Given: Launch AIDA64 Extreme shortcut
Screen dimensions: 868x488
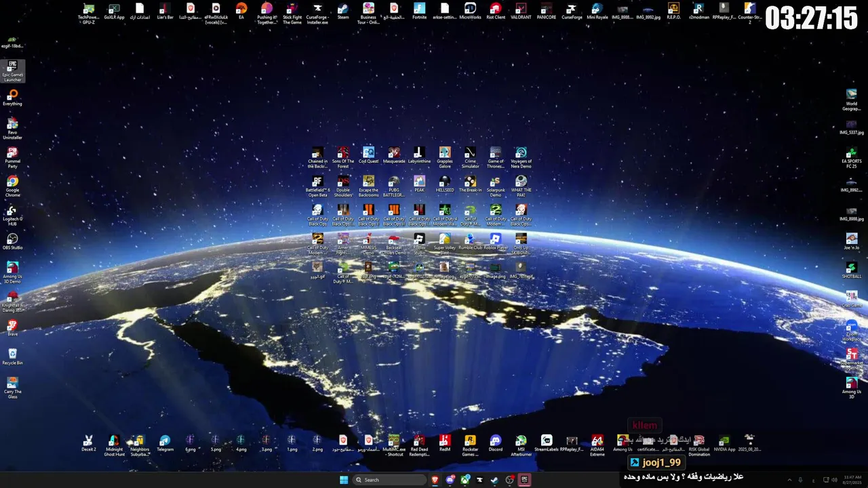Looking at the screenshot, I should coord(597,445).
